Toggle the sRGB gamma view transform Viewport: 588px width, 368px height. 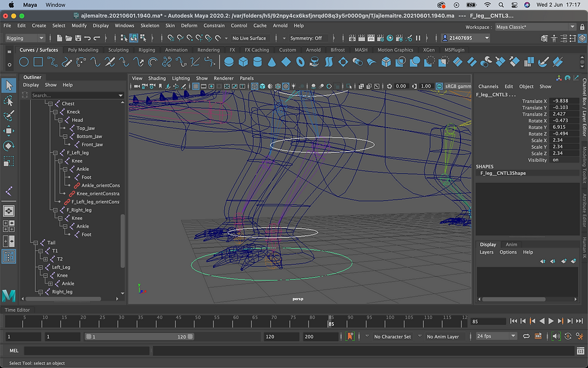point(439,86)
